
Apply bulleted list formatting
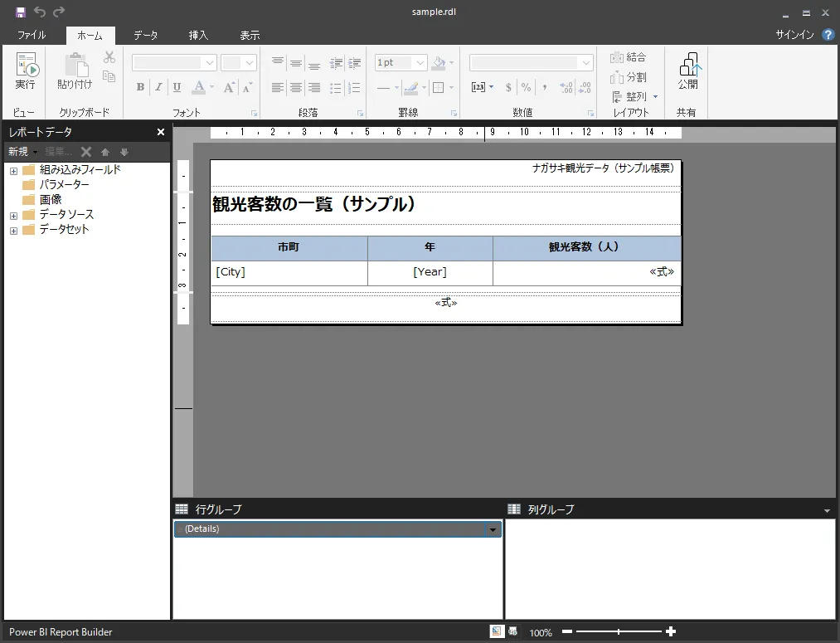pos(336,87)
